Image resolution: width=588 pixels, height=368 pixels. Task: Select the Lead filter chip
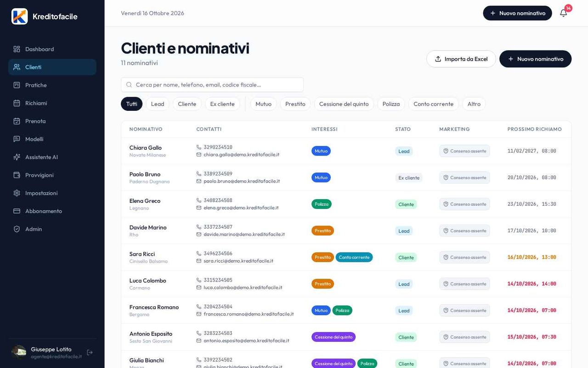(158, 104)
